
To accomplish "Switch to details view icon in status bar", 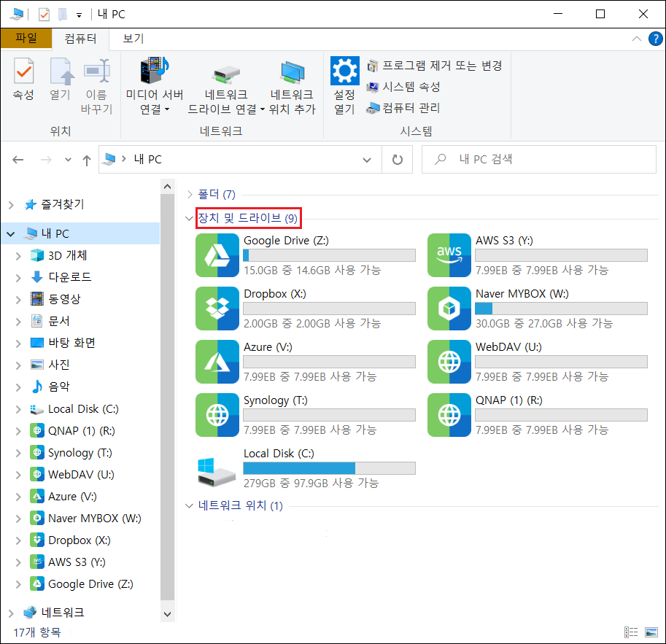I will coord(631,632).
